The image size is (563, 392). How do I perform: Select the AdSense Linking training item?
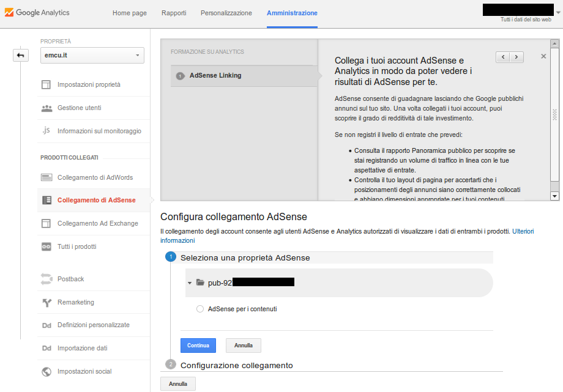click(x=244, y=76)
